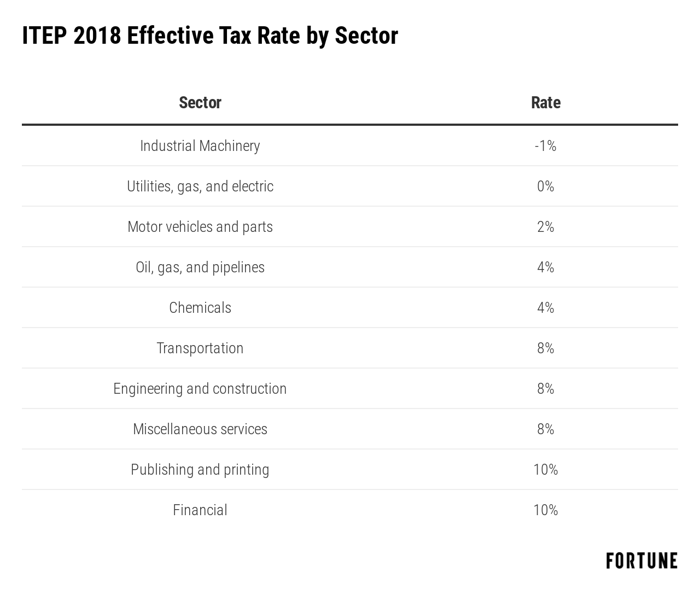Click the FORTUNE logo
Viewport: 700px width, 595px height.
point(641,561)
